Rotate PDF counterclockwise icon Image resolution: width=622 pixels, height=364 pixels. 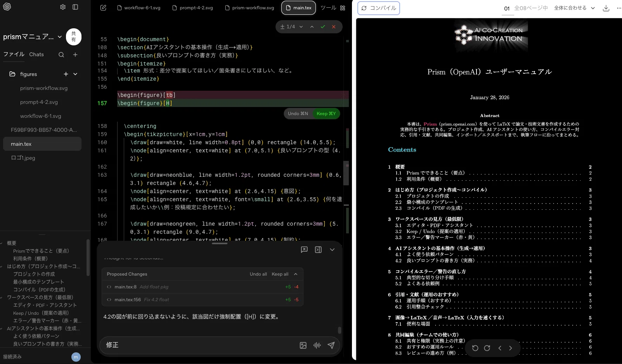[x=475, y=348]
